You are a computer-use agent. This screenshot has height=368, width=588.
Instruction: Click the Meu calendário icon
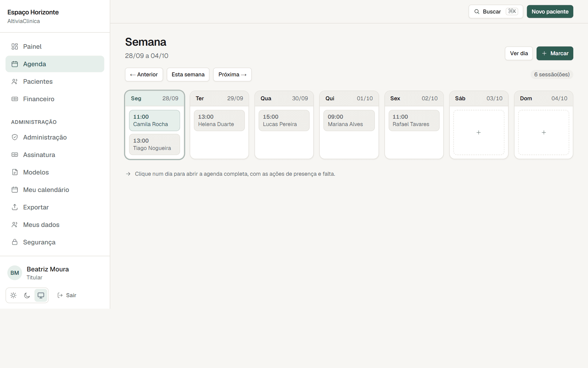(15, 190)
